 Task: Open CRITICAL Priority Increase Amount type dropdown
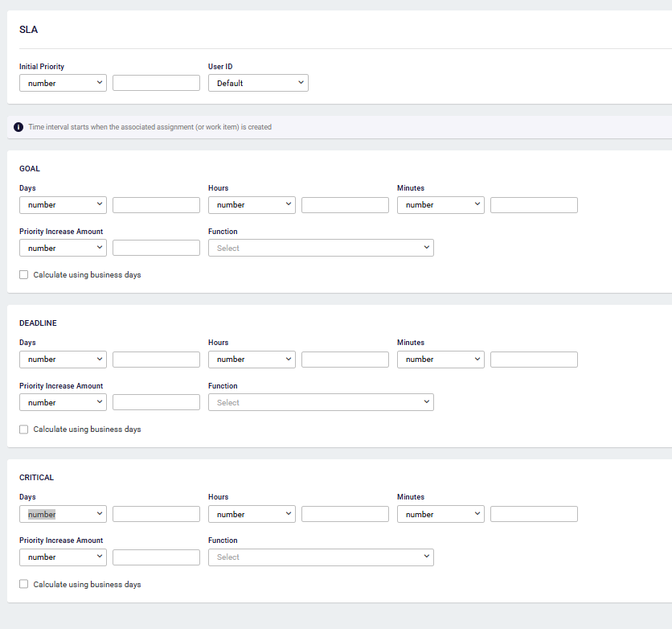63,557
